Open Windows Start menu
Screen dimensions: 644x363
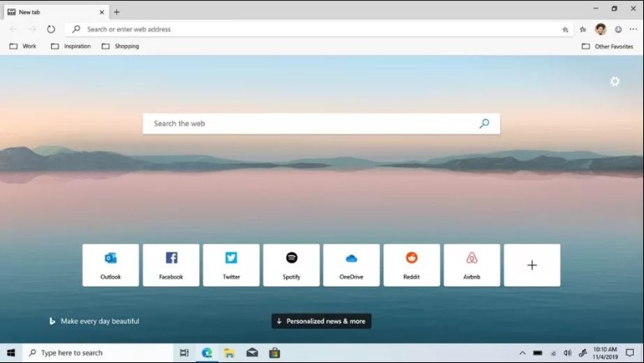pos(11,353)
